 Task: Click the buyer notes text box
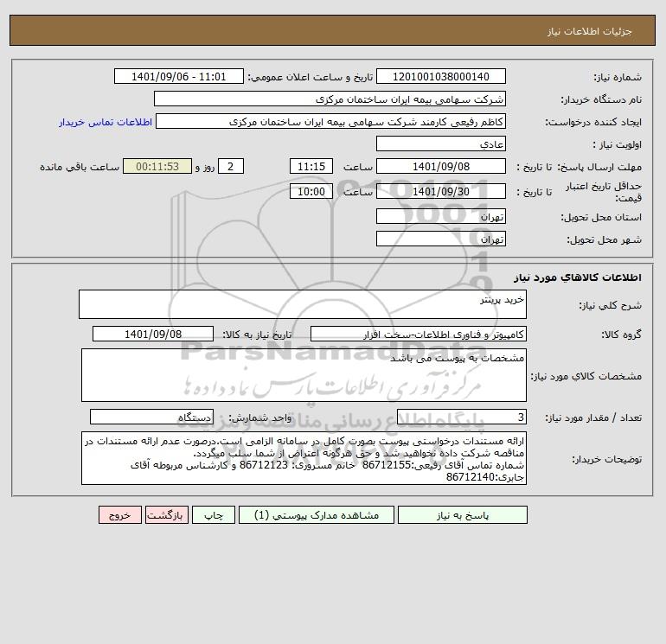pos(304,458)
